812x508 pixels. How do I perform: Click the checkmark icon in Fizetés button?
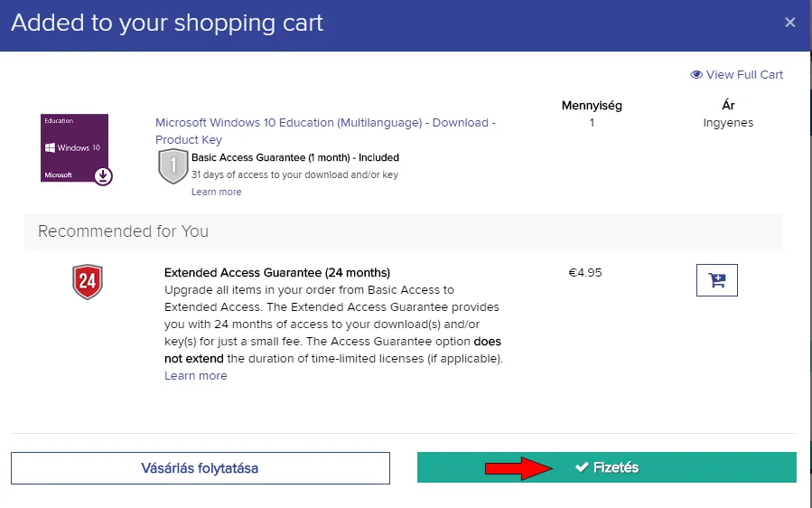(x=582, y=467)
